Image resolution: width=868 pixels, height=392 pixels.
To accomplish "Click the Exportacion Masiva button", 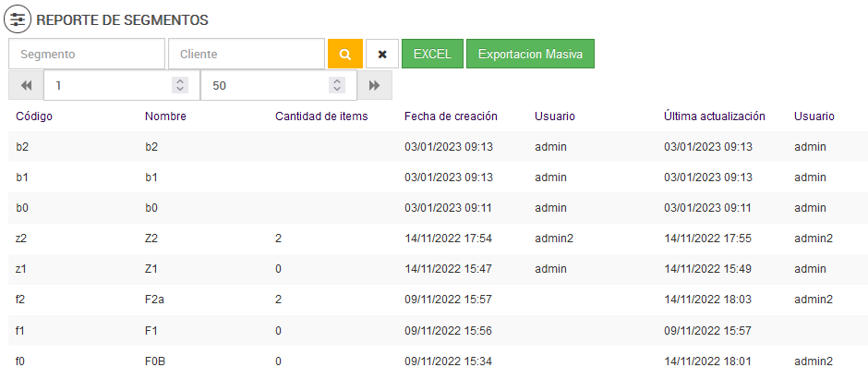I will point(530,54).
